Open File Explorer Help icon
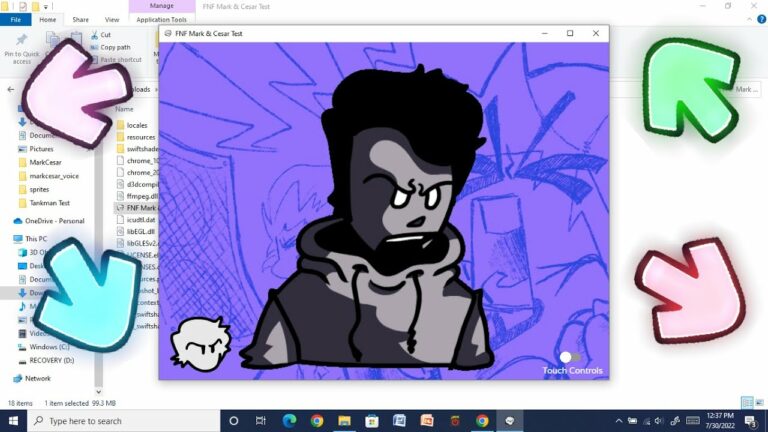The height and width of the screenshot is (432, 768). 762,20
